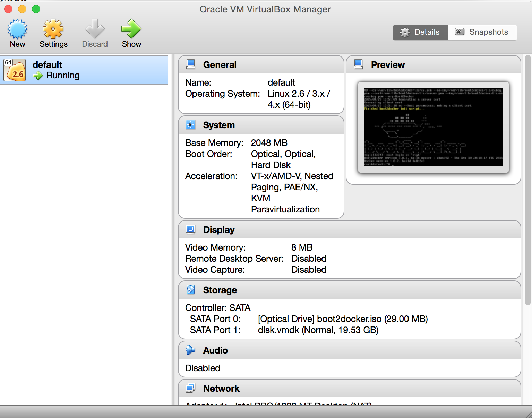Open the Settings gear icon
This screenshot has height=418, width=532.
(x=53, y=29)
